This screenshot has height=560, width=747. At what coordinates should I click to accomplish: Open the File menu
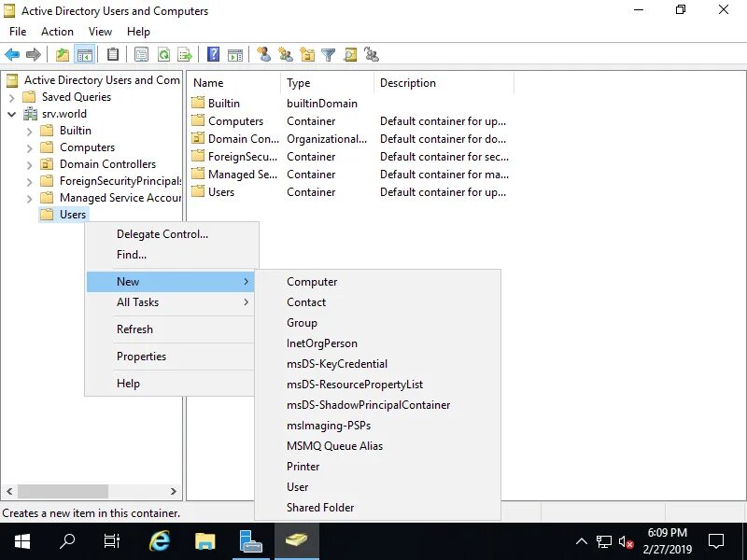click(18, 32)
